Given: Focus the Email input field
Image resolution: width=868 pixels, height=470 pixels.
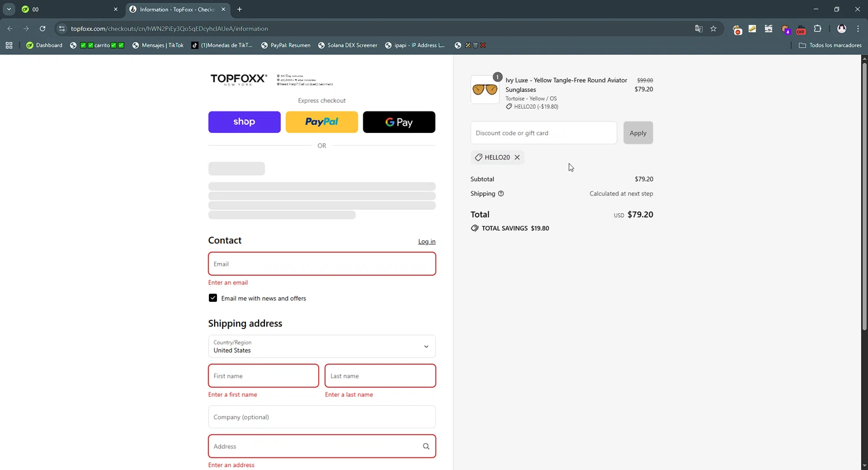Looking at the screenshot, I should [x=322, y=264].
